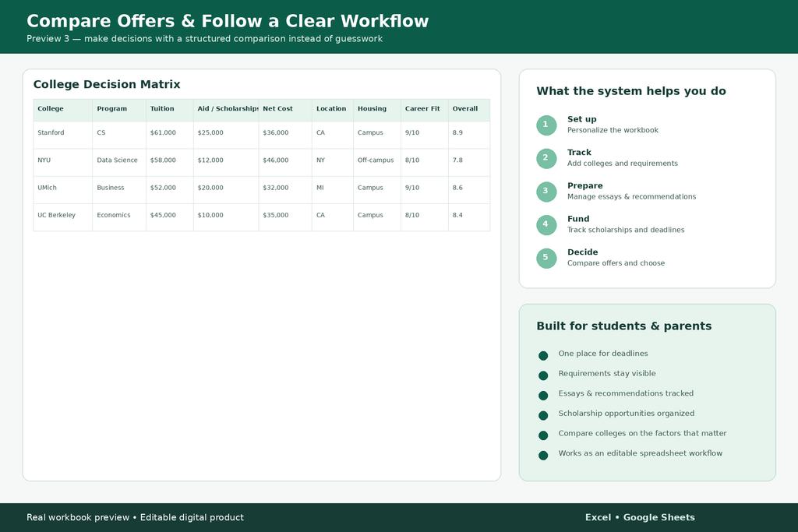Click NYU's $58,000 tuition cell
This screenshot has width=798, height=532.
click(169, 162)
